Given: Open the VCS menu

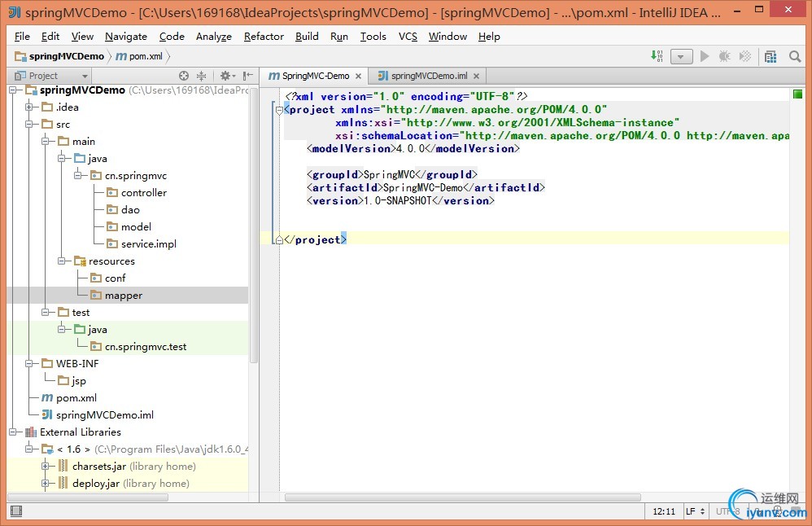Looking at the screenshot, I should pyautogui.click(x=408, y=37).
